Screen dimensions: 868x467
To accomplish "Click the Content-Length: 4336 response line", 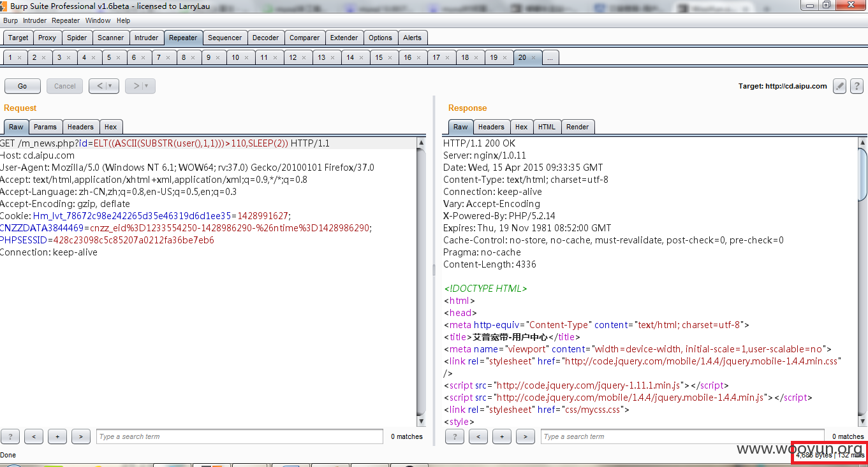I will [490, 264].
